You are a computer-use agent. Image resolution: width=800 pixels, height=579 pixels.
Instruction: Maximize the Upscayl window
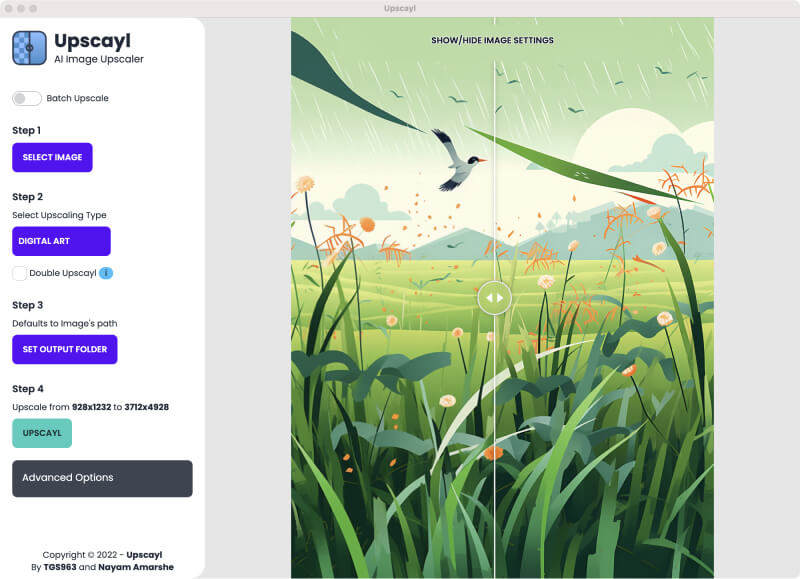[x=33, y=8]
